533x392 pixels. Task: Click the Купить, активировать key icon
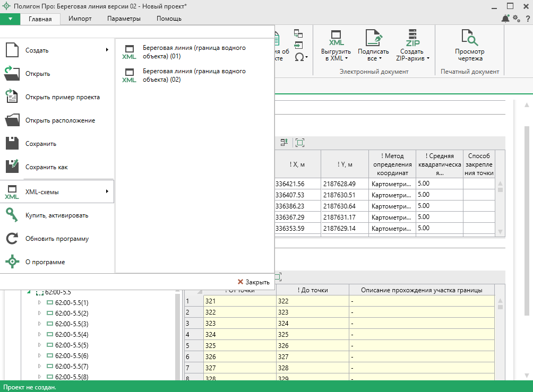tap(12, 215)
